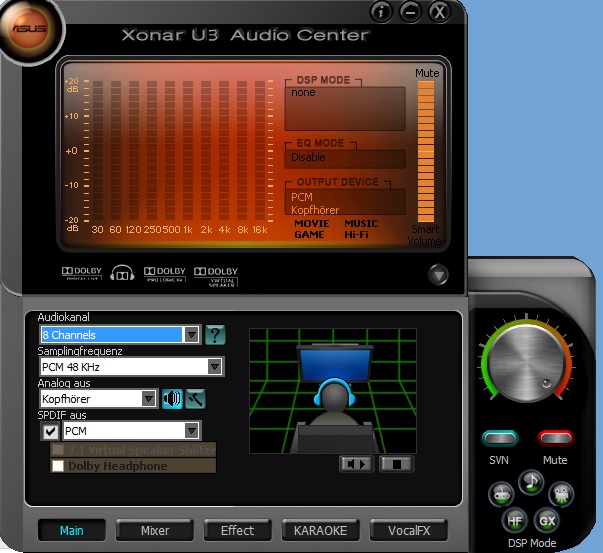The image size is (603, 553).
Task: Click the EQ MODE Disable field
Action: (345, 158)
